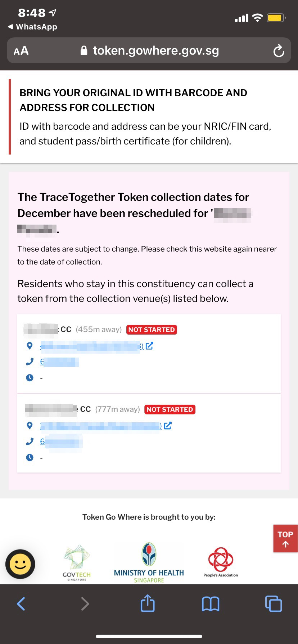Return to WhatsApp via back link
Viewport: 298px width, 644px height.
[x=32, y=27]
